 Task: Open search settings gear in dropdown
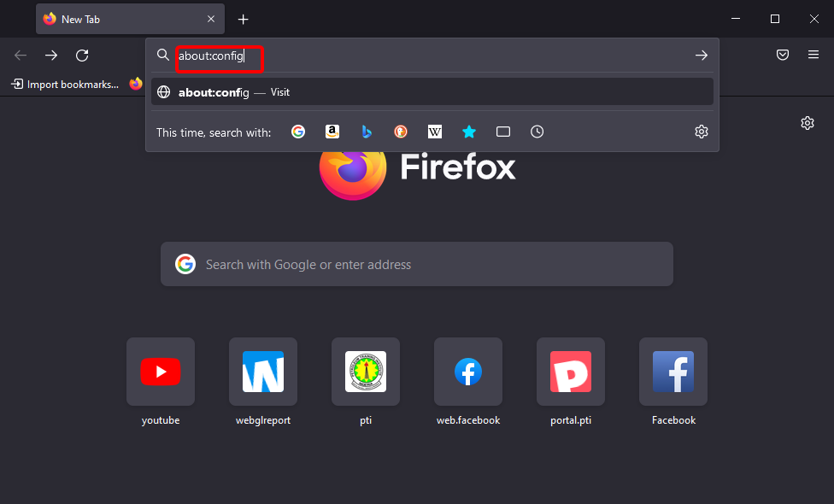pos(702,132)
